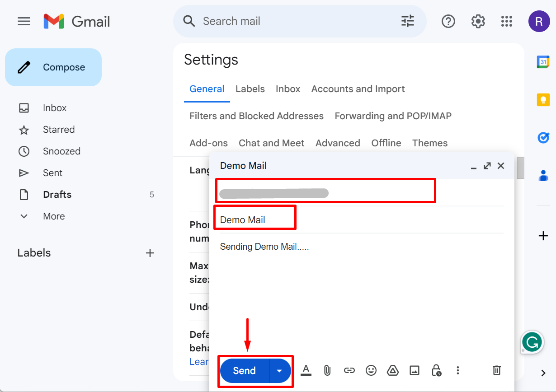Image resolution: width=556 pixels, height=392 pixels.
Task: Show search options in search bar
Action: pos(407,21)
